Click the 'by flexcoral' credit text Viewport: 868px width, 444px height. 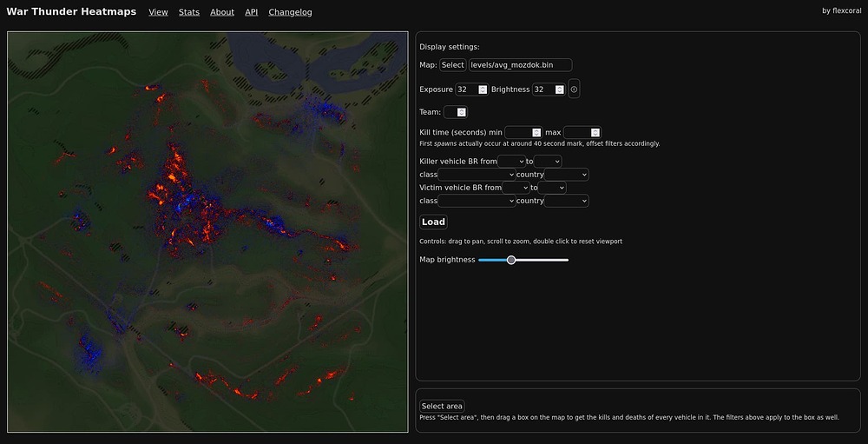(841, 10)
